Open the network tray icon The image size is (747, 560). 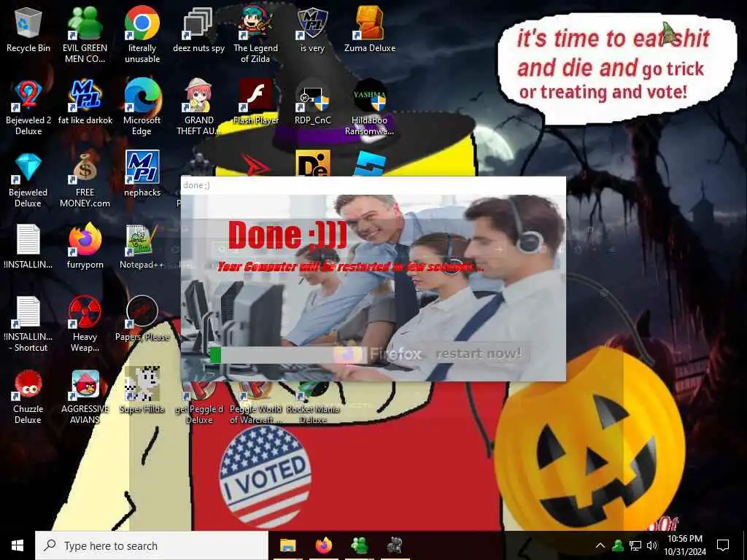coord(635,545)
